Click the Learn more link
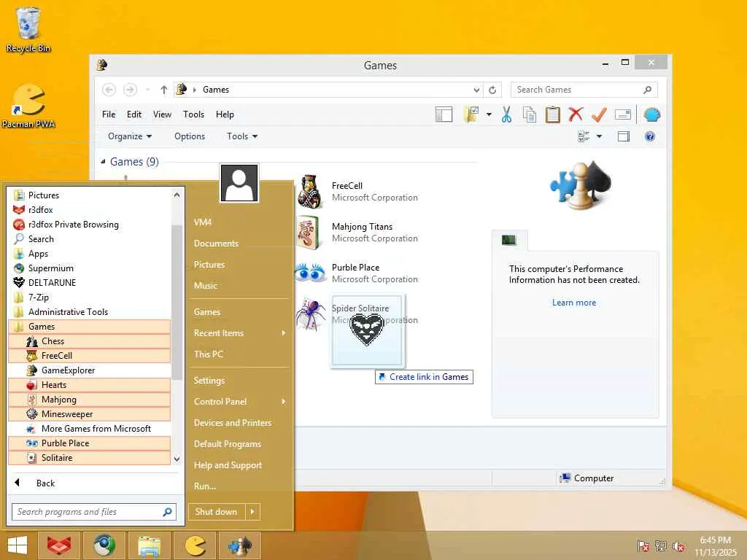 tap(574, 303)
